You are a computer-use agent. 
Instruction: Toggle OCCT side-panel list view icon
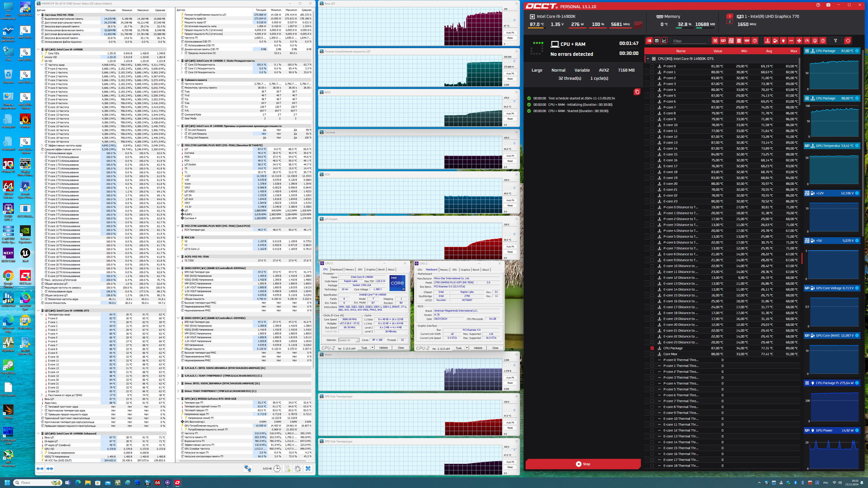click(649, 41)
